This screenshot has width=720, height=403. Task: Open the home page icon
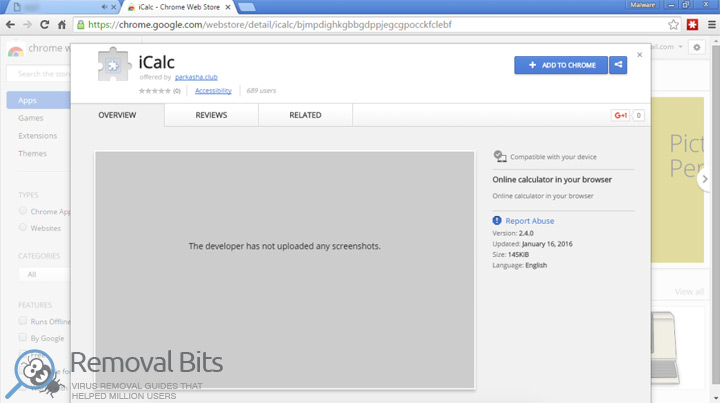pos(62,25)
